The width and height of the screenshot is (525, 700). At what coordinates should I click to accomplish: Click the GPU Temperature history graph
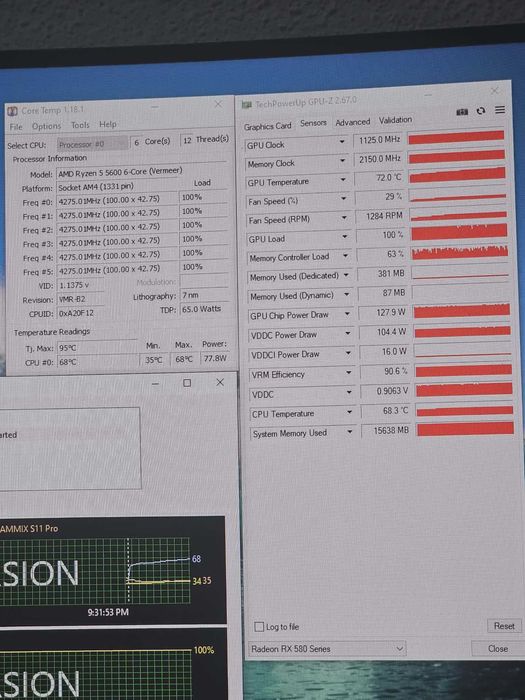tap(457, 175)
